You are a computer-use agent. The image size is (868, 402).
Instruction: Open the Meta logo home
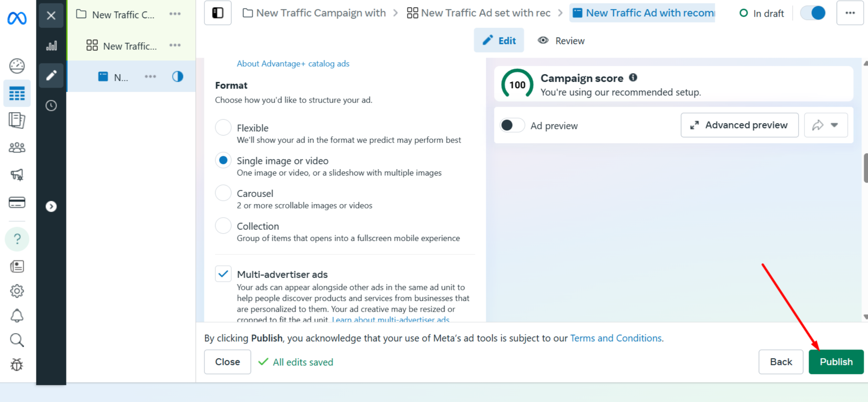[x=17, y=18]
